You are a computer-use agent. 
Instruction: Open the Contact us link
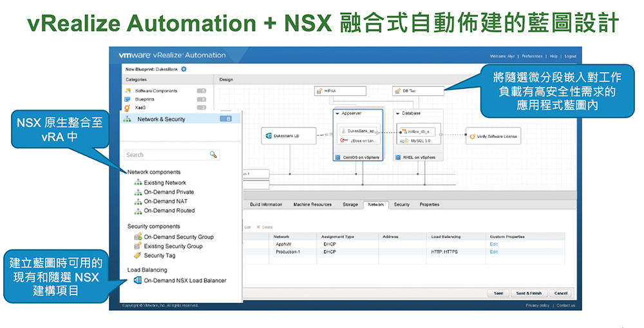566,305
